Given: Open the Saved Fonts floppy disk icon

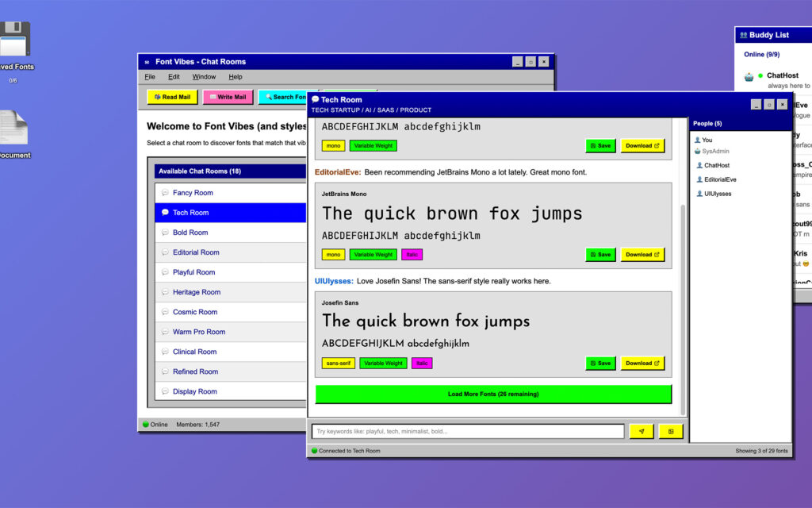Looking at the screenshot, I should coord(14,41).
